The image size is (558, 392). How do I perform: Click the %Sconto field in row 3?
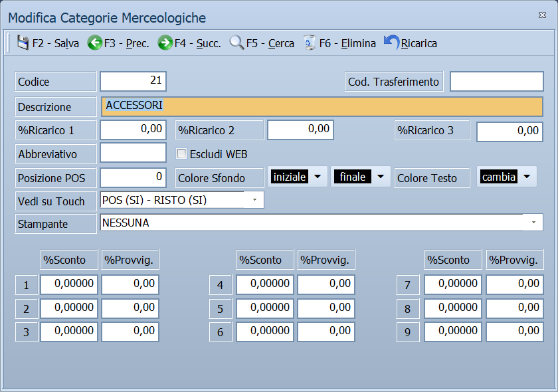coord(69,332)
